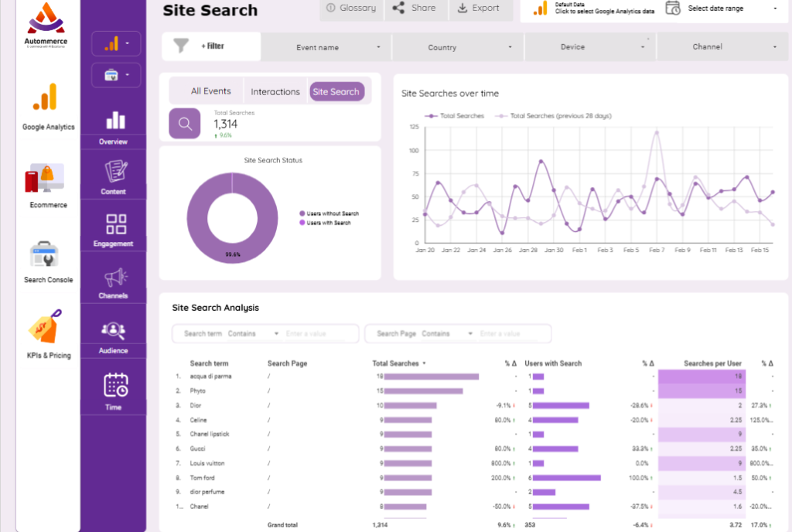Sort by Search Page column header
The image size is (792, 532).
coord(288,363)
